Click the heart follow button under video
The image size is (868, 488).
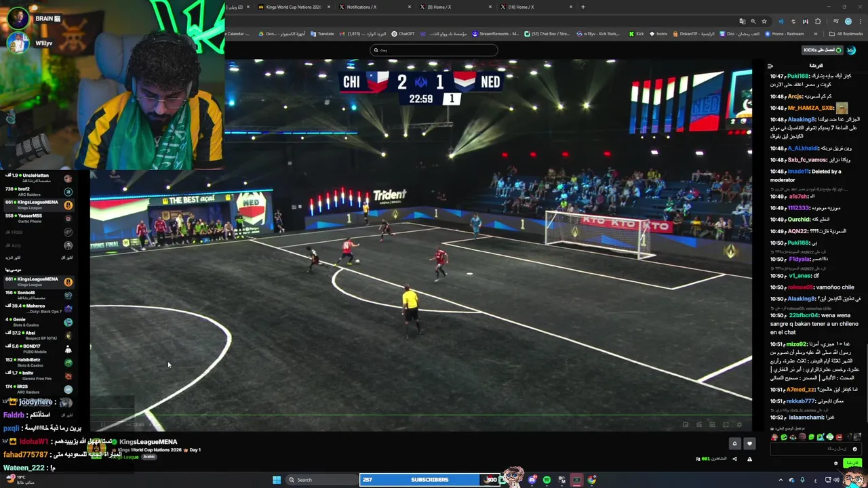pyautogui.click(x=749, y=443)
